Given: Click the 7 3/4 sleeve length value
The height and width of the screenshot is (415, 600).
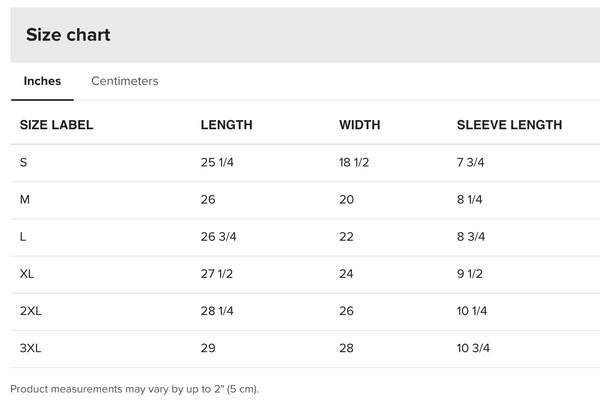Looking at the screenshot, I should pyautogui.click(x=471, y=162).
